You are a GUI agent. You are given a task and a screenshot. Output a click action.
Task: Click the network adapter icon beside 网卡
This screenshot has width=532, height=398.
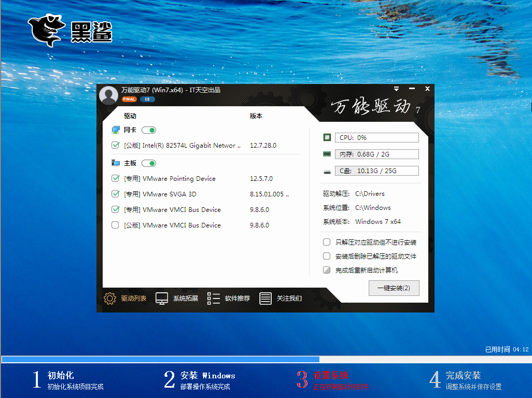pyautogui.click(x=115, y=130)
